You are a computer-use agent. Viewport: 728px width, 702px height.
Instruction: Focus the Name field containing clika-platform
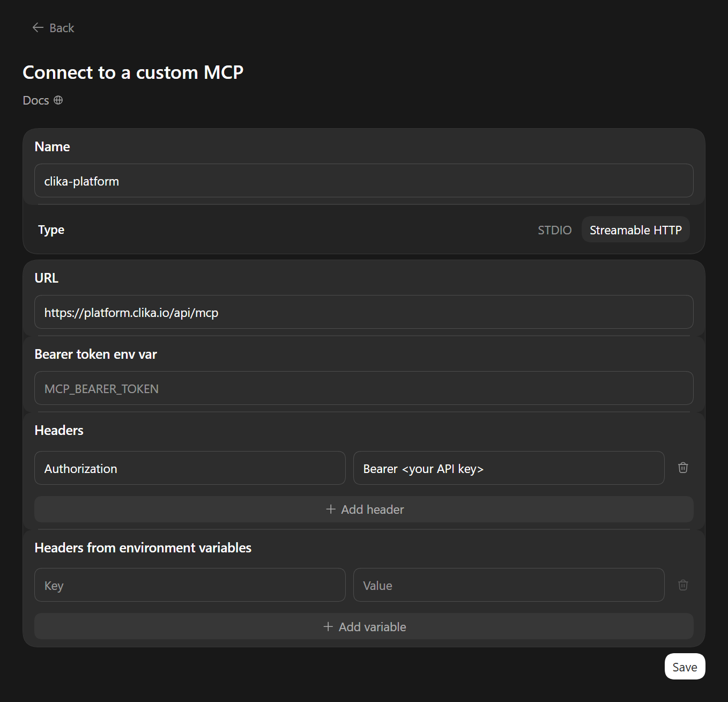[x=364, y=181]
